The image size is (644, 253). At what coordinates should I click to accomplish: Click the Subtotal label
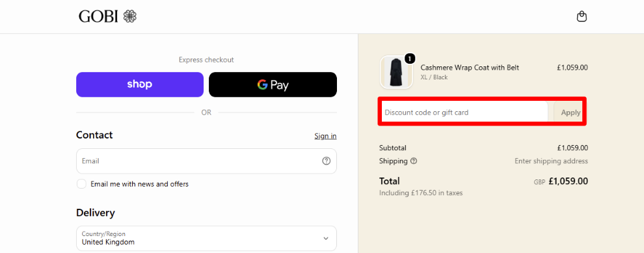[x=393, y=148]
